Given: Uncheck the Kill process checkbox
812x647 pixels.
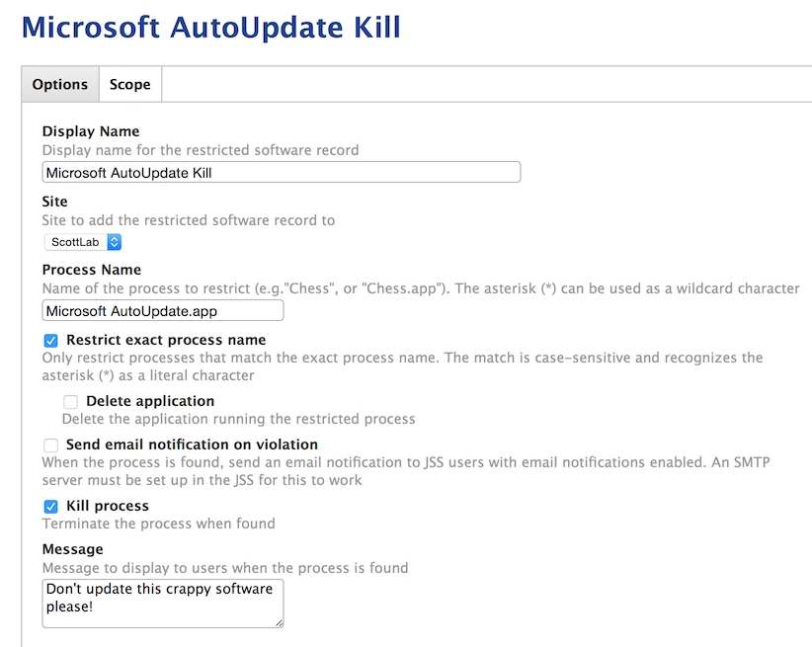Looking at the screenshot, I should coord(50,506).
